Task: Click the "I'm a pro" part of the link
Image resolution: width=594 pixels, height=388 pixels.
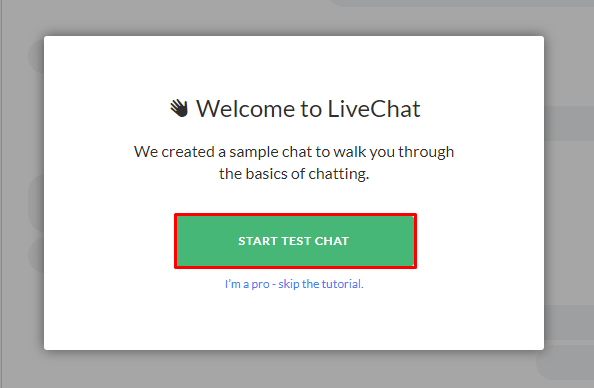Action: pyautogui.click(x=247, y=284)
